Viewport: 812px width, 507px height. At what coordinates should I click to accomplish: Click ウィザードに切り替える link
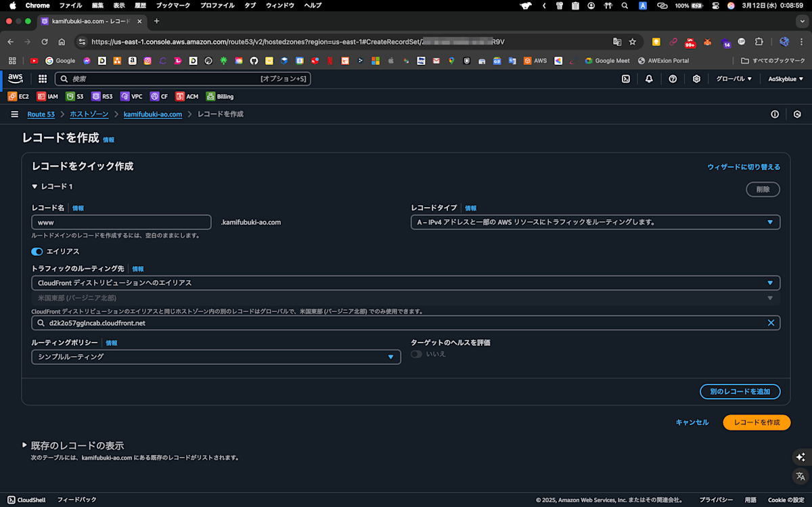(x=744, y=167)
